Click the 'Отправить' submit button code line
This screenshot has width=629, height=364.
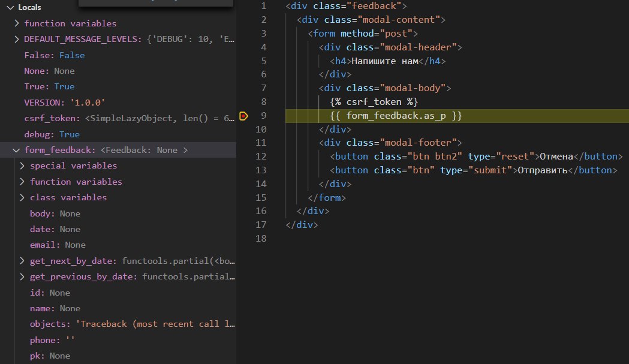pyautogui.click(x=473, y=170)
